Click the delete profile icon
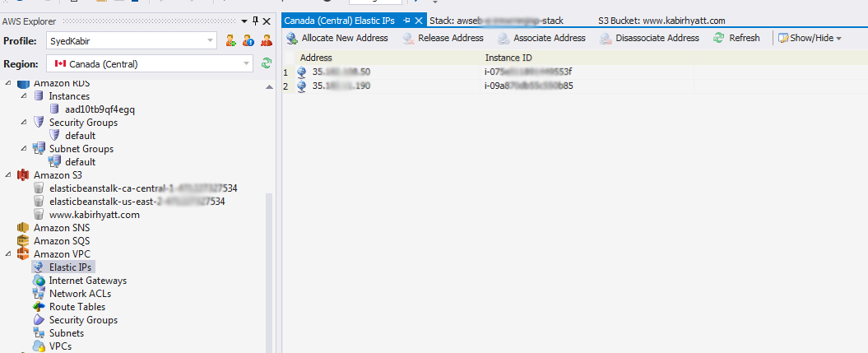 coord(267,40)
